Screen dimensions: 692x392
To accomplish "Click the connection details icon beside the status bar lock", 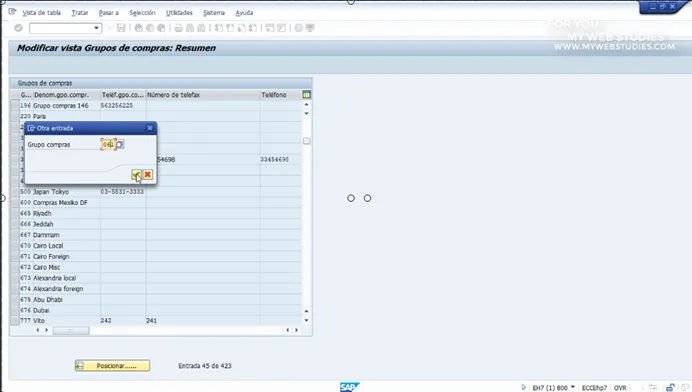I will tap(653, 387).
